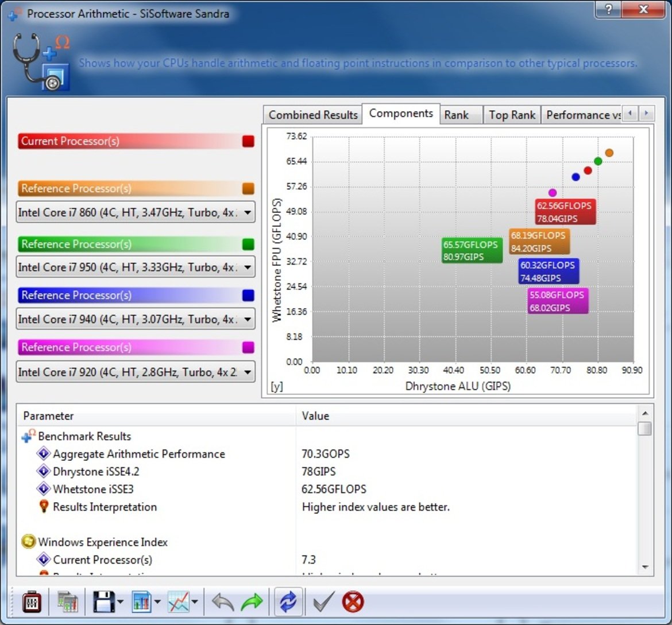Click the stethoscope module icon in header
The image size is (672, 625).
(41, 61)
